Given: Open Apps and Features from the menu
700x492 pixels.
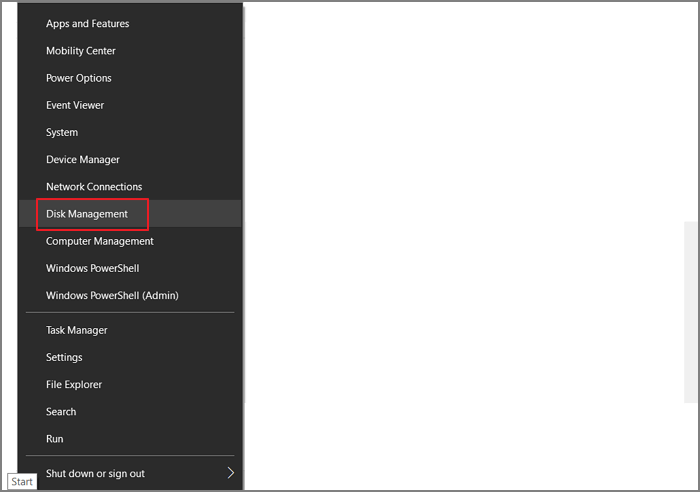Looking at the screenshot, I should tap(87, 24).
